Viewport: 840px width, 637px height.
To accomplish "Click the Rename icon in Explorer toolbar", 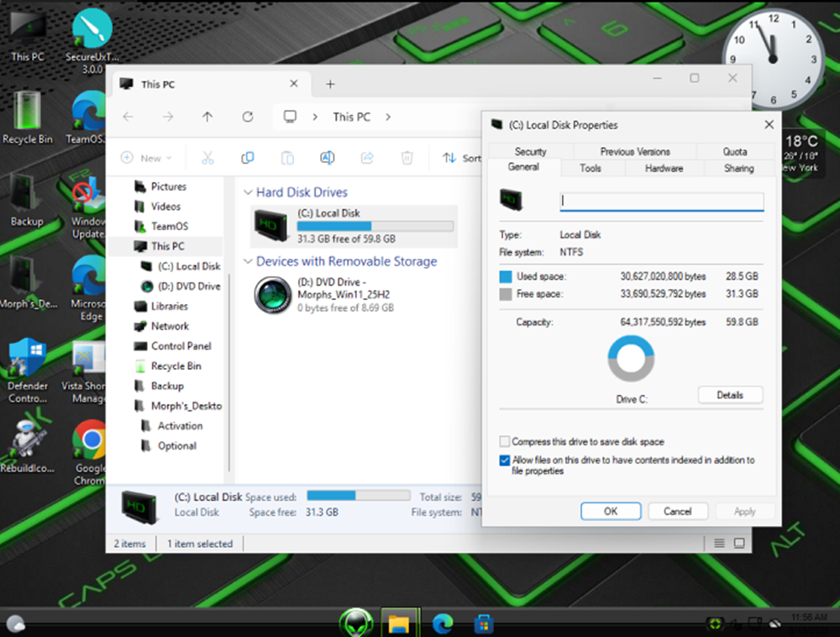I will click(x=327, y=158).
